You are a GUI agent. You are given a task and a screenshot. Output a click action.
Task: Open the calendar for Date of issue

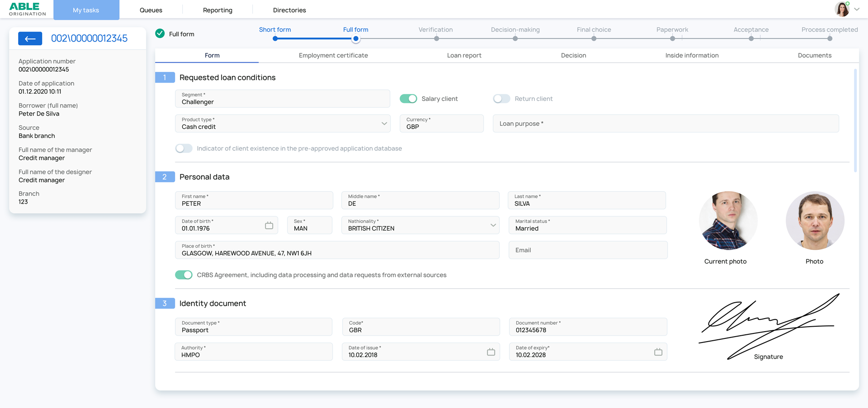(491, 352)
